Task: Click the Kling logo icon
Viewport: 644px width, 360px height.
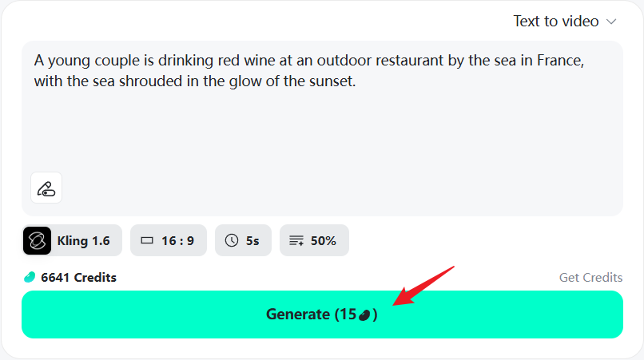Action: coord(38,240)
